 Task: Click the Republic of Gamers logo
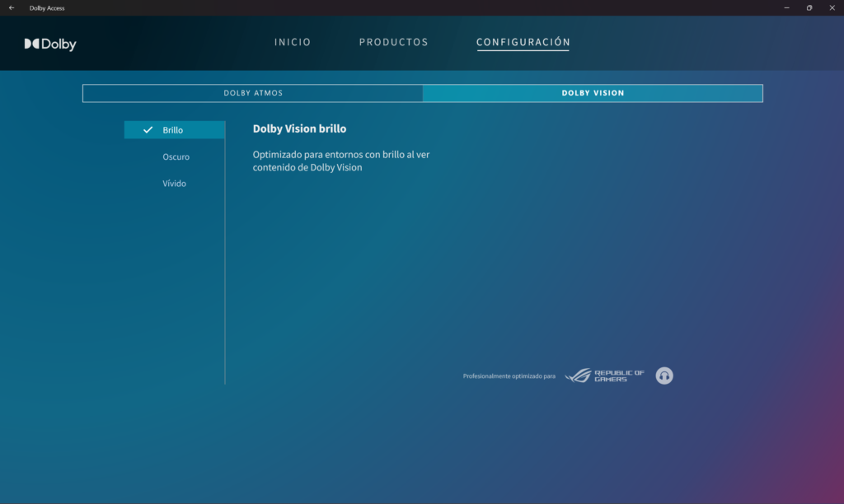(605, 376)
